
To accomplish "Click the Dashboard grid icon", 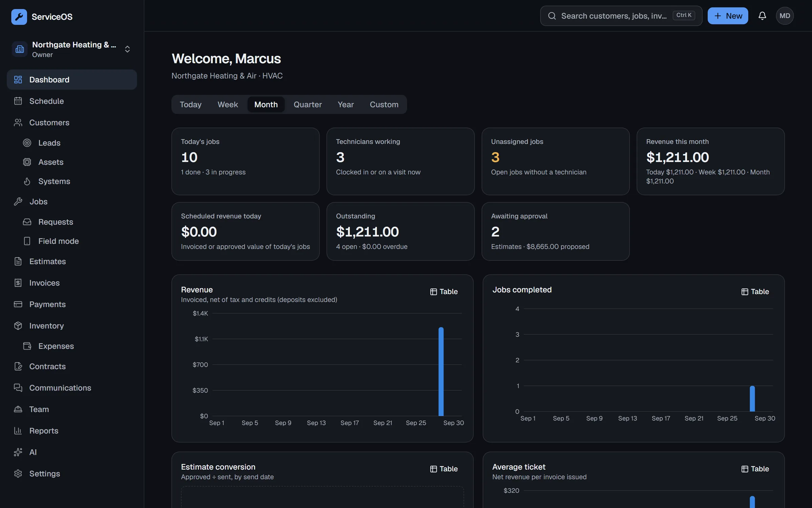I will [18, 80].
